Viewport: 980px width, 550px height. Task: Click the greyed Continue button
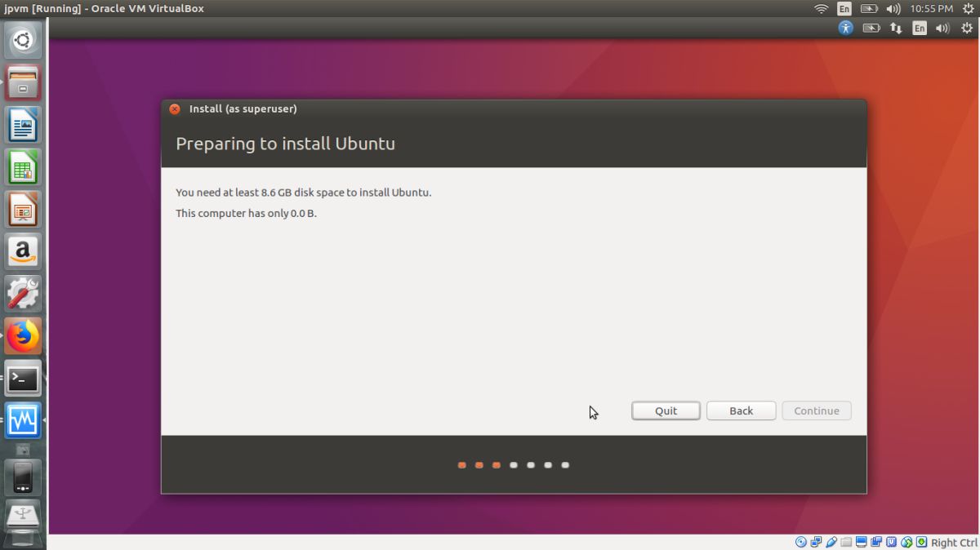point(817,410)
